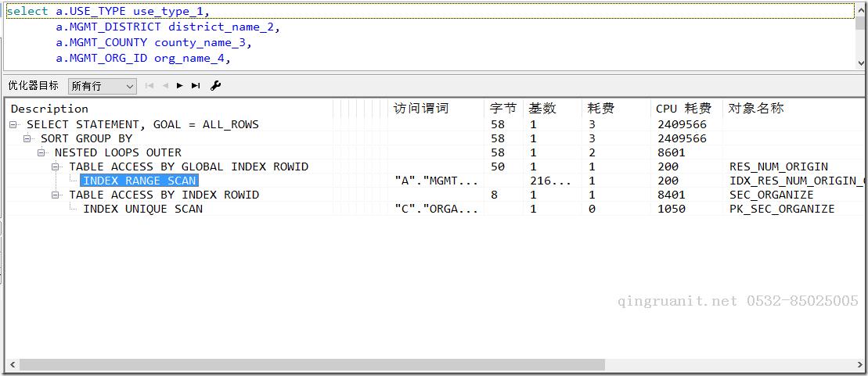Select SELECT STATEMENT, GOAL = ALL_ROWS row
This screenshot has height=376, width=868.
pyautogui.click(x=142, y=124)
